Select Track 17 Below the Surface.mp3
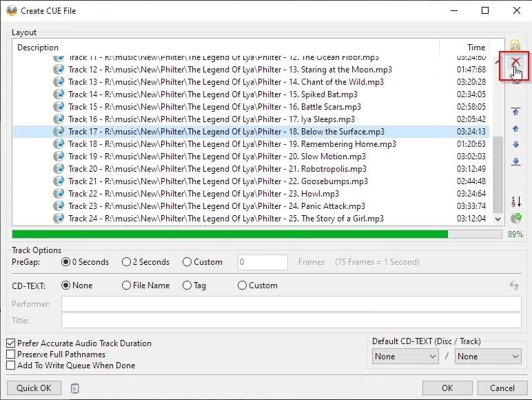 pos(251,132)
